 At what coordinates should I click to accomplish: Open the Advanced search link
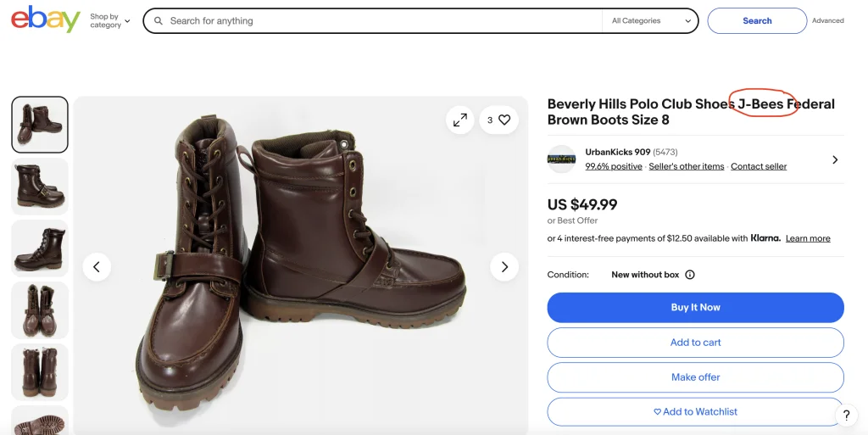827,21
